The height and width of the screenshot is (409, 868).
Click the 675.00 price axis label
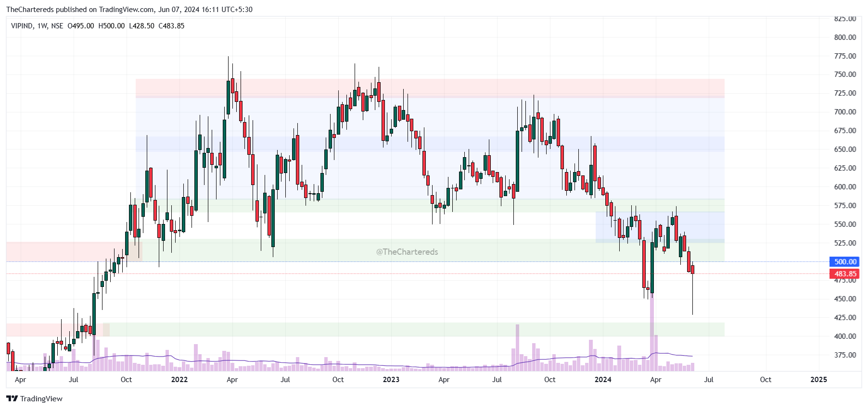click(x=845, y=131)
